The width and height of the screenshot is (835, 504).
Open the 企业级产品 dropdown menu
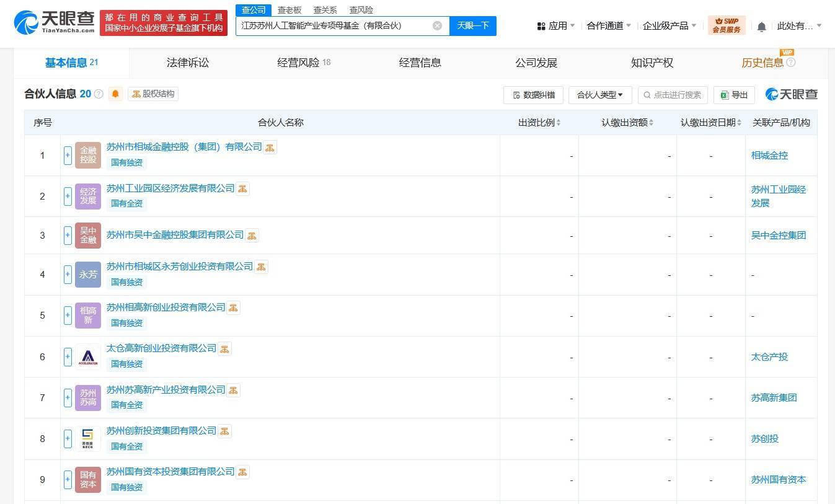coord(669,26)
